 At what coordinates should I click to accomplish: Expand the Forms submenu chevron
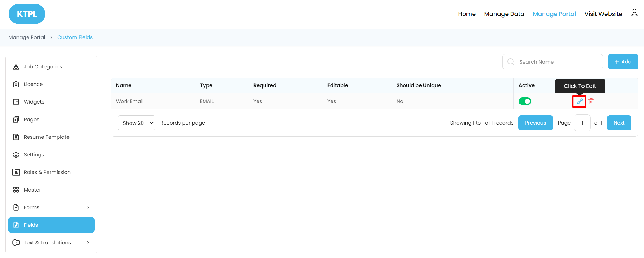88,207
